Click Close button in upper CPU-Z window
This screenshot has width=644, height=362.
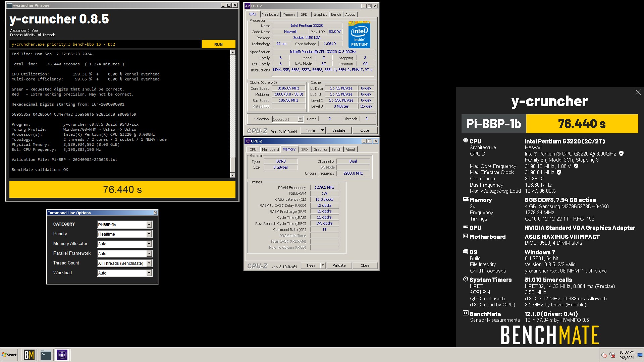365,130
